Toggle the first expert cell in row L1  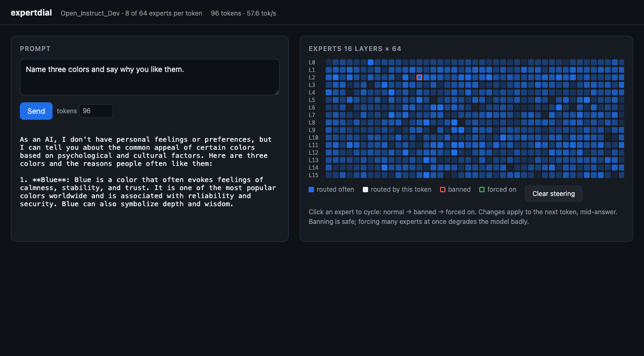coord(329,70)
